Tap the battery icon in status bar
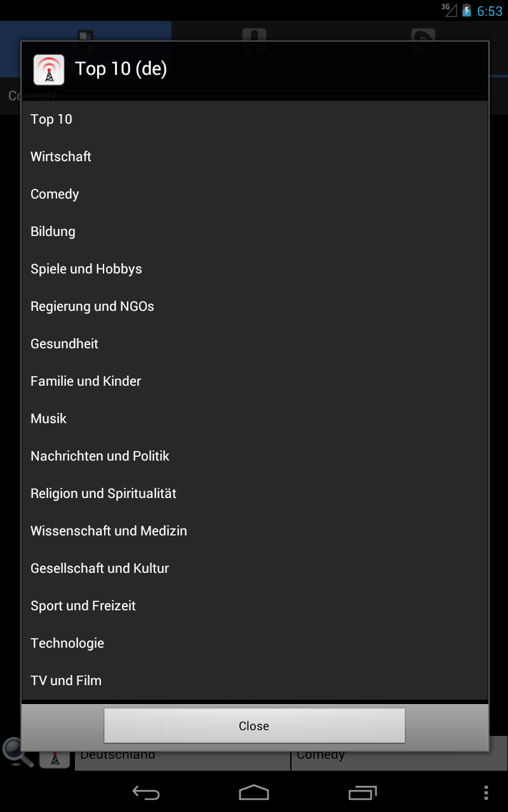 coord(467,10)
